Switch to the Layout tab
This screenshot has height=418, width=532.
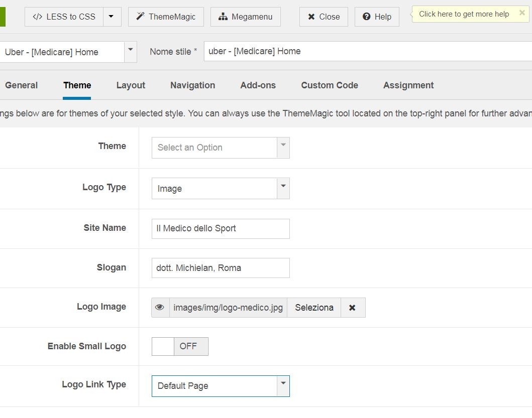pos(131,85)
